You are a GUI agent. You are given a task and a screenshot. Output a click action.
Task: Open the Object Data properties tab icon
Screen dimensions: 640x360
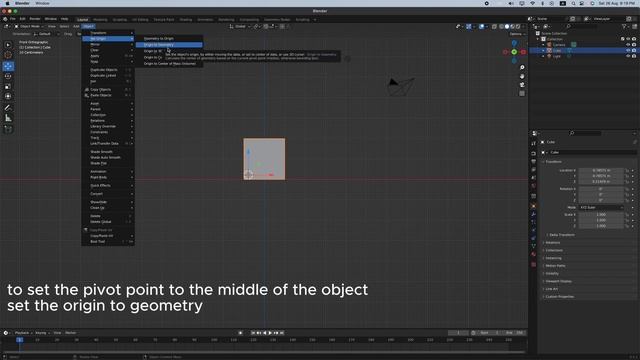click(x=533, y=246)
